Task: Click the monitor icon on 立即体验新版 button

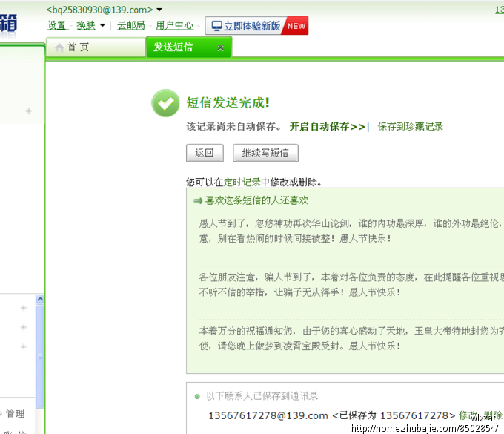Action: [x=216, y=26]
